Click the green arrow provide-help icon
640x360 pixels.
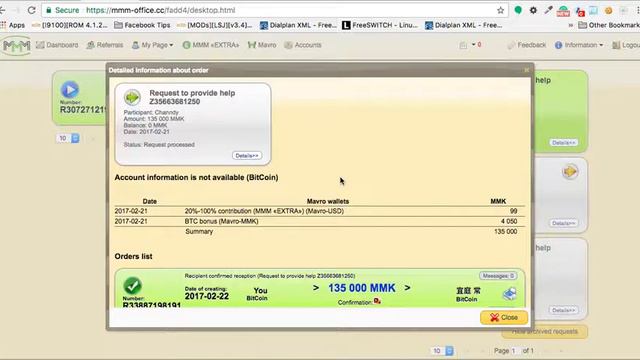click(132, 97)
